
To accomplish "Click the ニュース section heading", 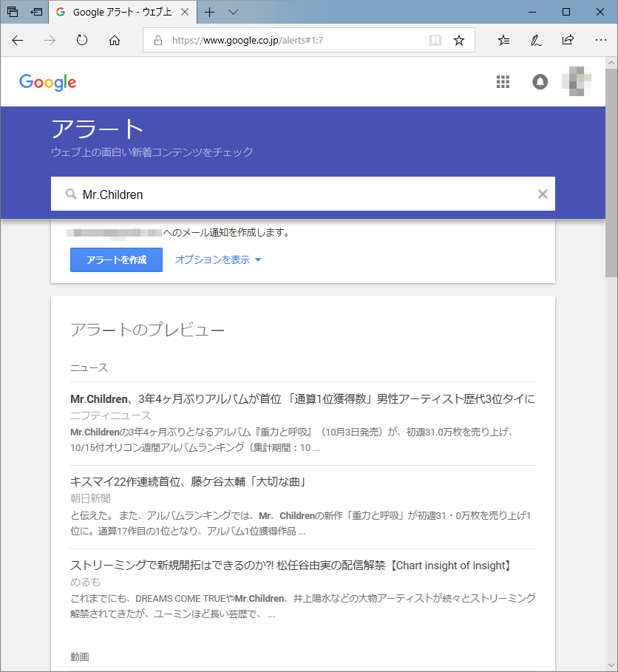I will 89,367.
